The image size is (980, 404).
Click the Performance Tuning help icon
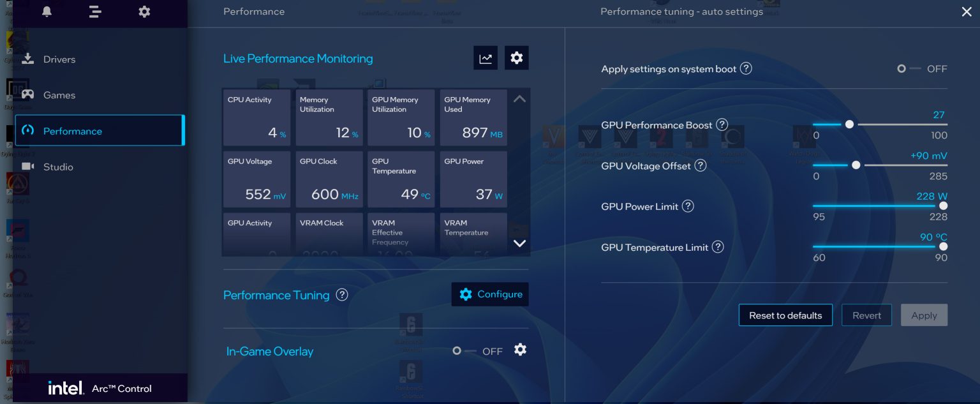[342, 295]
